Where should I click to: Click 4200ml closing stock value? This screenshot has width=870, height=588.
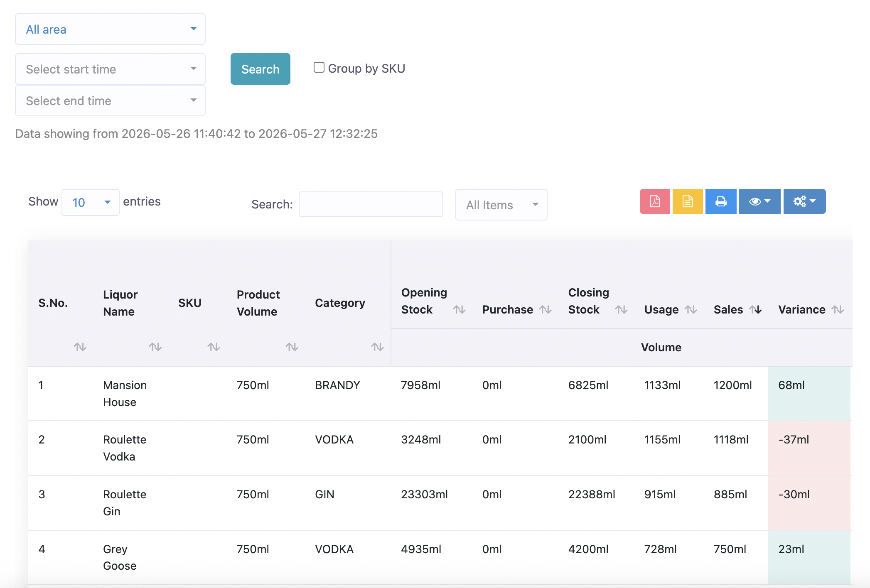point(588,549)
